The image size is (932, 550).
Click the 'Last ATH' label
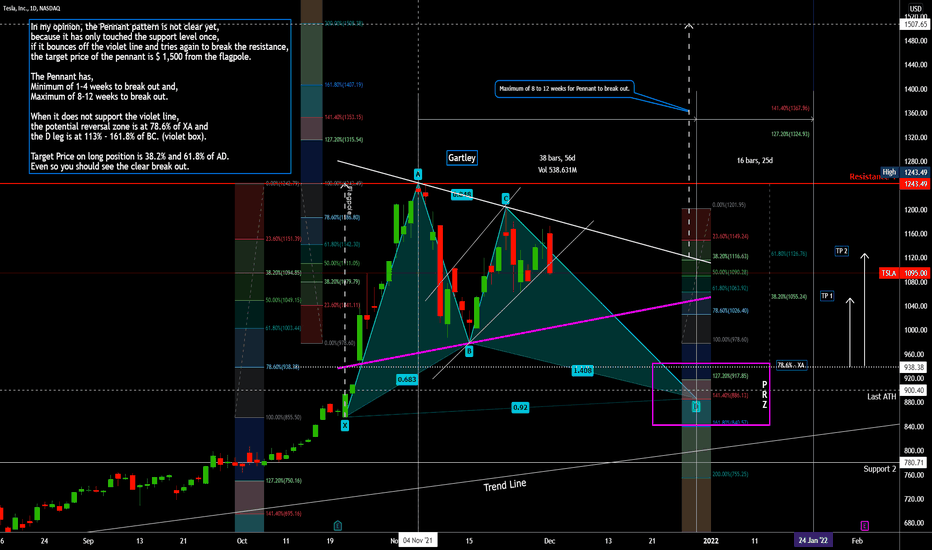coord(881,397)
